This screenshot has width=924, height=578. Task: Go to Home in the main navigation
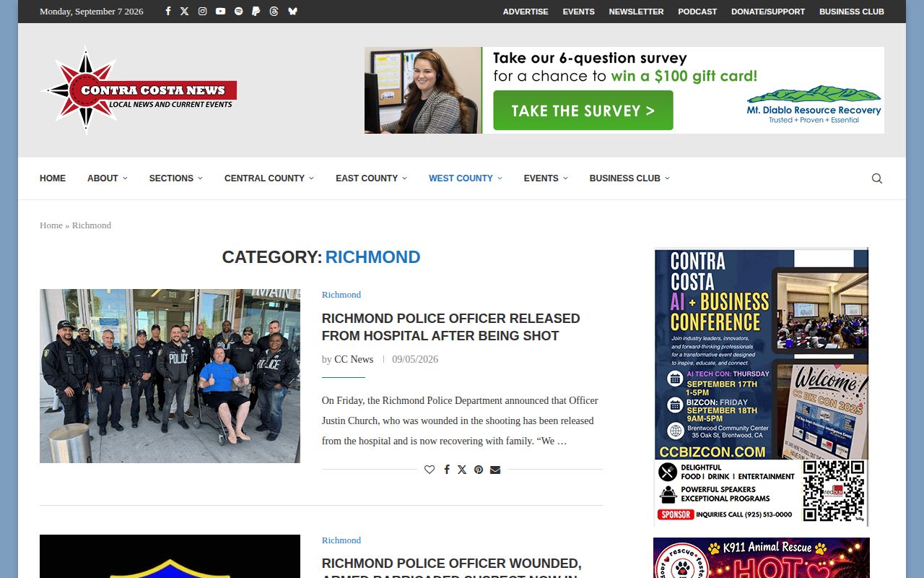coord(53,178)
